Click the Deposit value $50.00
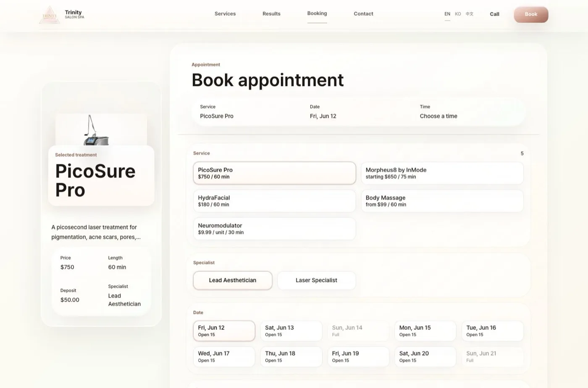Viewport: 588px width, 388px height. point(70,300)
